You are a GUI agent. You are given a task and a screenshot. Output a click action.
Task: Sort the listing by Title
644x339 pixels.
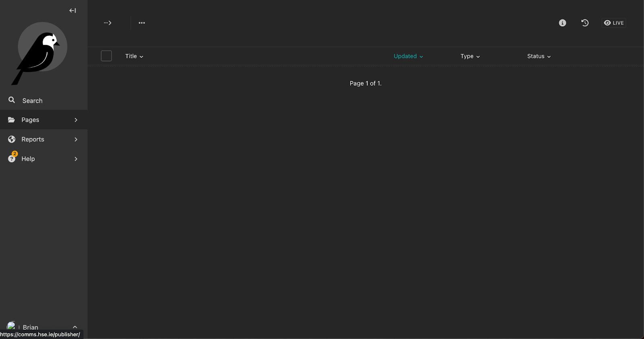click(134, 56)
